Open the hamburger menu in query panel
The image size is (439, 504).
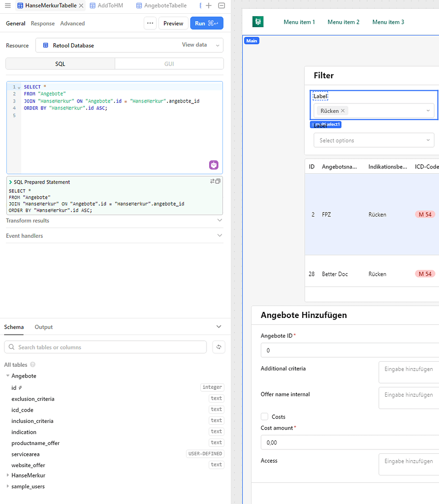[x=8, y=5]
